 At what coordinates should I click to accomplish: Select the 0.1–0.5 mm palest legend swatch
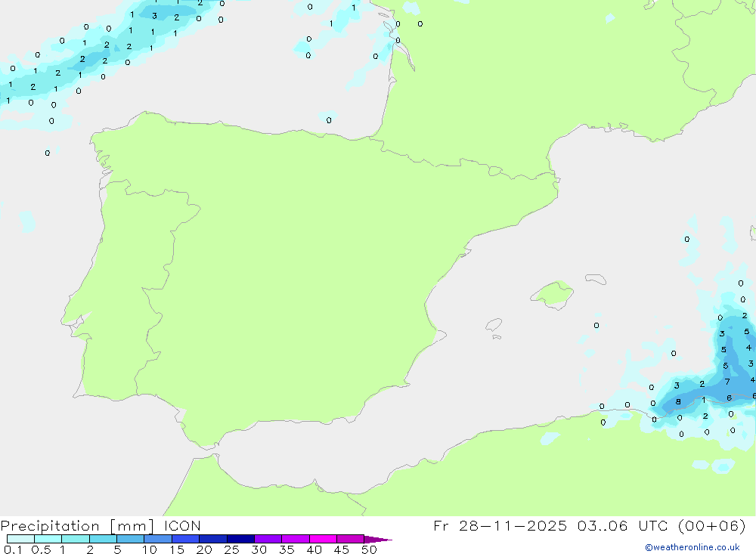click(20, 539)
